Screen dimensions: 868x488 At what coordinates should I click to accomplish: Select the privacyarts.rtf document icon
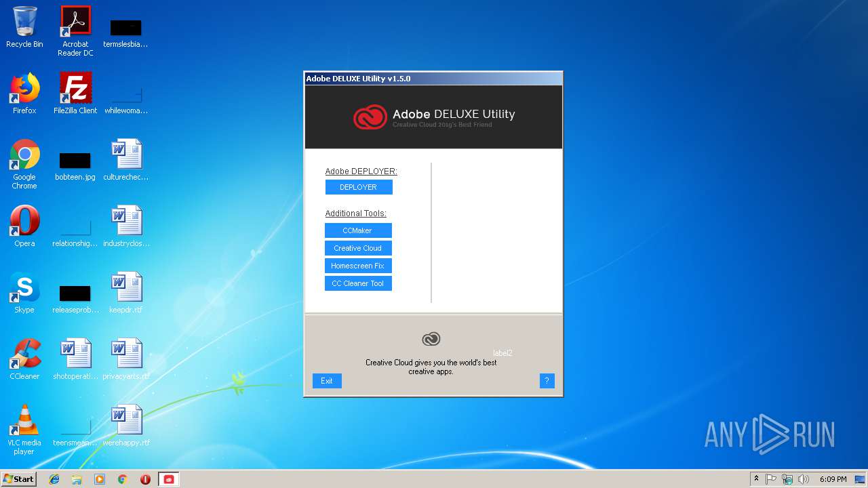(126, 359)
